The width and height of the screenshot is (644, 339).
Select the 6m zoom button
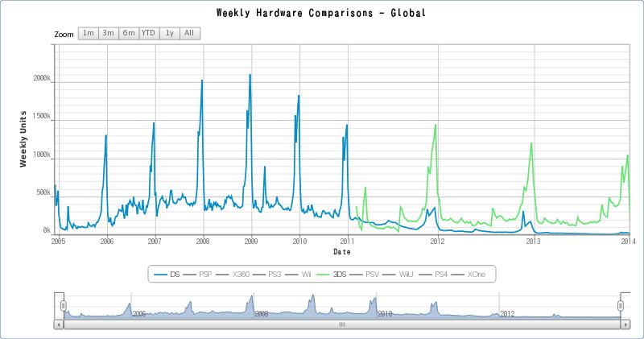click(129, 33)
